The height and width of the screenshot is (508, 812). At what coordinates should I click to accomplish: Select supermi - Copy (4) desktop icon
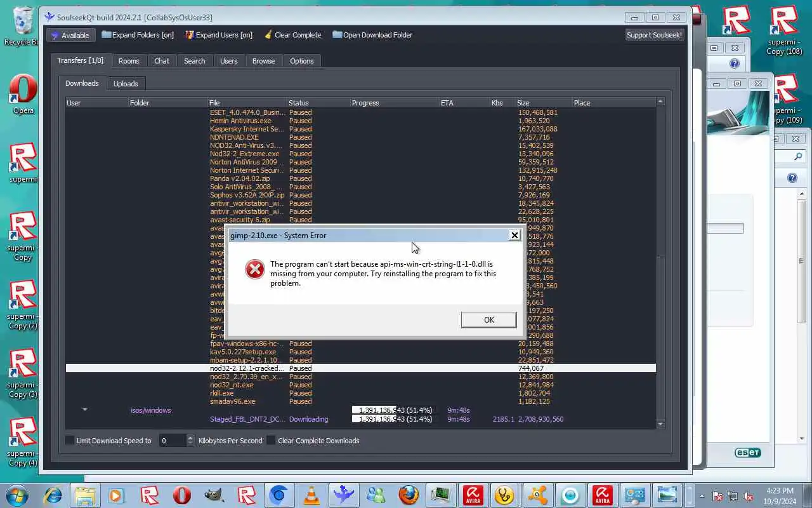point(23,442)
